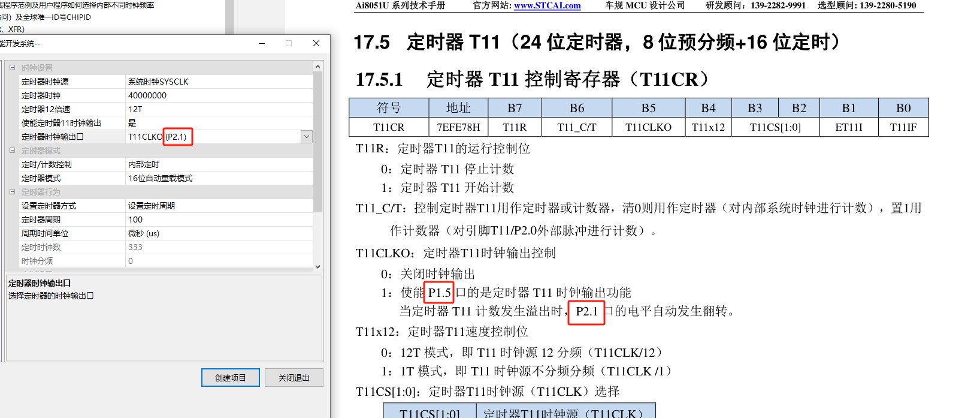Click the 定时时钟数 value 333
Viewport: 980px width, 418px height.
click(x=219, y=247)
